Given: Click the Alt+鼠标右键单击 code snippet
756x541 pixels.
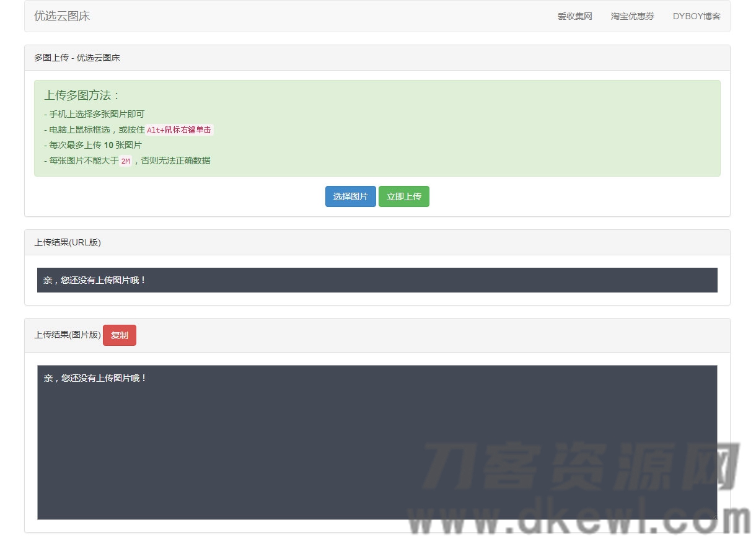Looking at the screenshot, I should (x=179, y=130).
